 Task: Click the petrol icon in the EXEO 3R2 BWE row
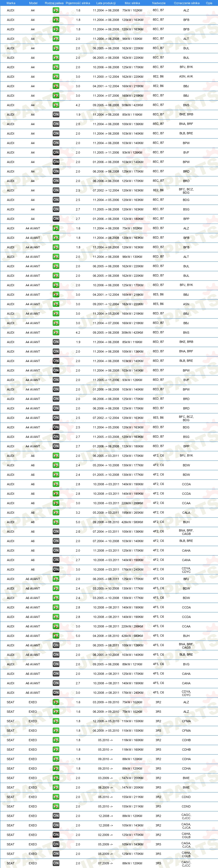[x=56, y=778]
